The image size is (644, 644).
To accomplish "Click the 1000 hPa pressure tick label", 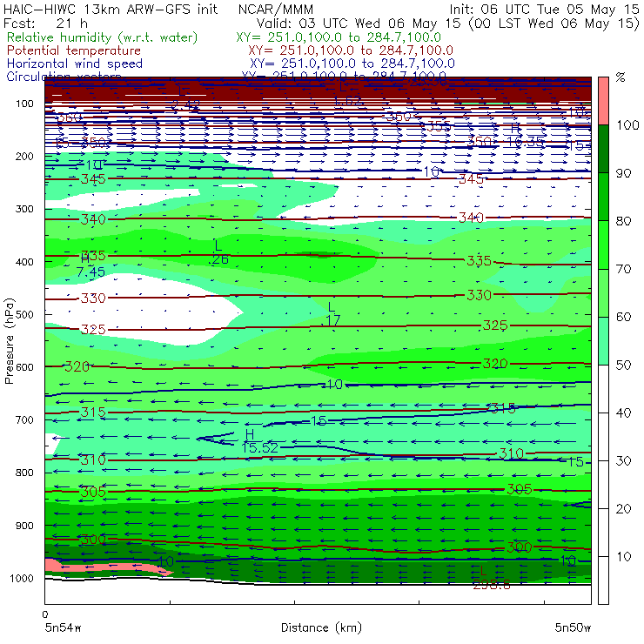I will coord(22,578).
